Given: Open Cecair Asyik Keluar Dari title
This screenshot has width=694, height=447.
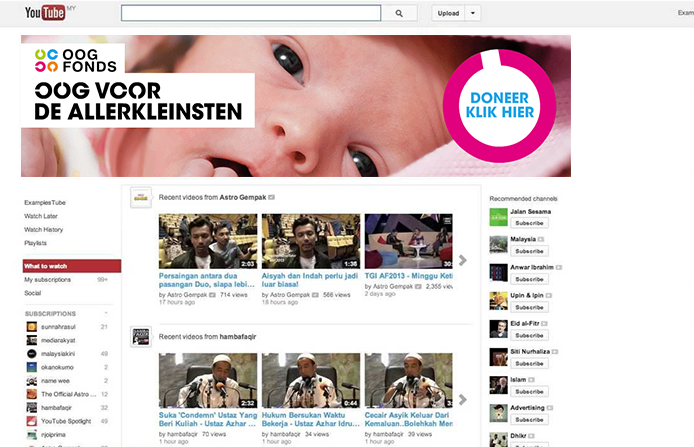Looking at the screenshot, I should point(409,420).
